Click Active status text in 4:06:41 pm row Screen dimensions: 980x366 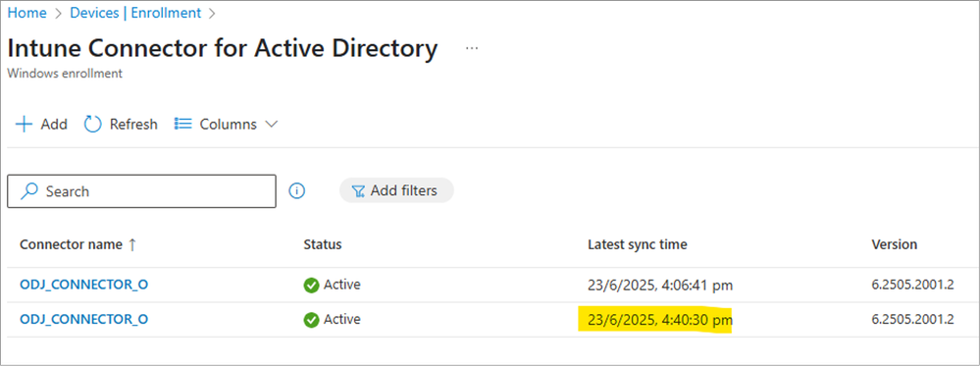point(342,285)
